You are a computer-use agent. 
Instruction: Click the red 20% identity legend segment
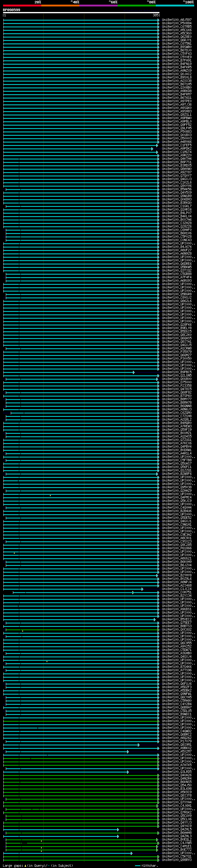tap(22, 6)
